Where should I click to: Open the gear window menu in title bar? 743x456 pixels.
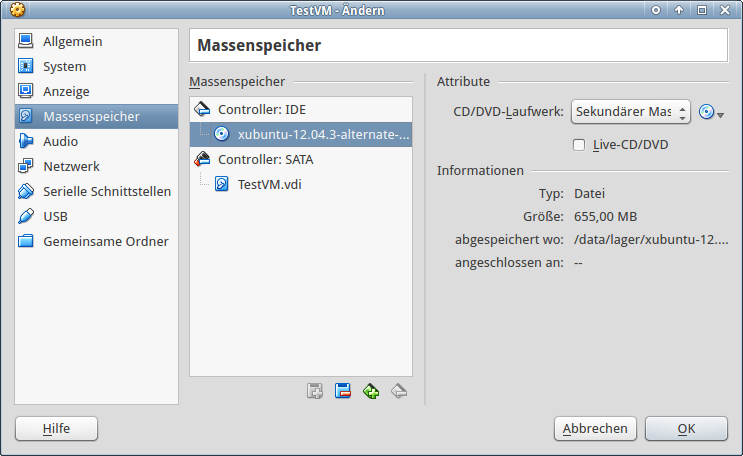tap(16, 10)
